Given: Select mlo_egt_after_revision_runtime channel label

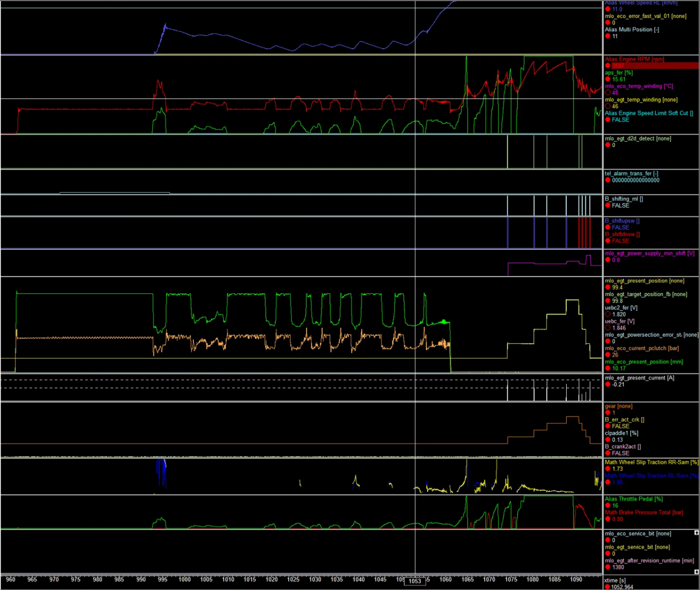Looking at the screenshot, I should tap(649, 561).
